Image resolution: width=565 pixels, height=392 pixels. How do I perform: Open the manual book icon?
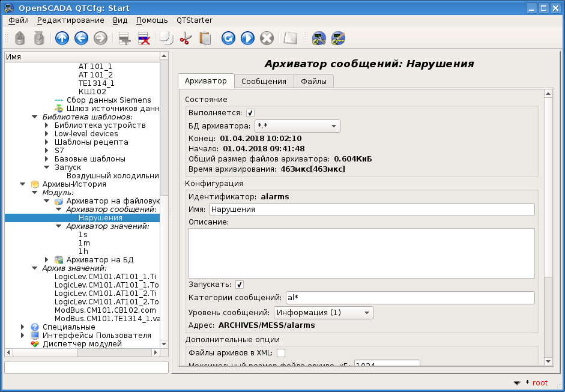290,38
